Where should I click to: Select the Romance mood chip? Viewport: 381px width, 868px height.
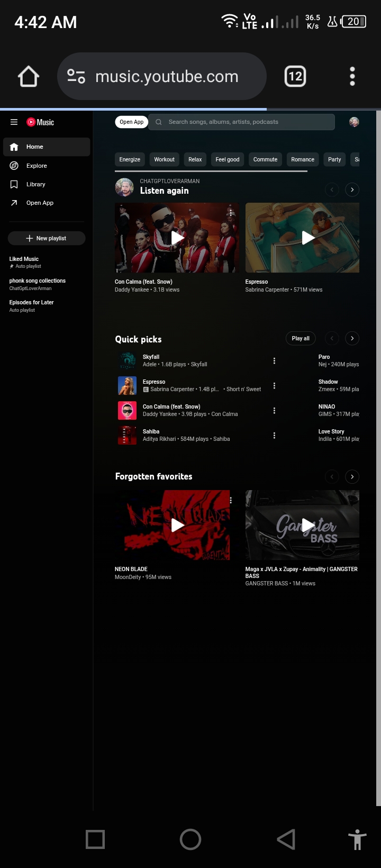click(303, 159)
